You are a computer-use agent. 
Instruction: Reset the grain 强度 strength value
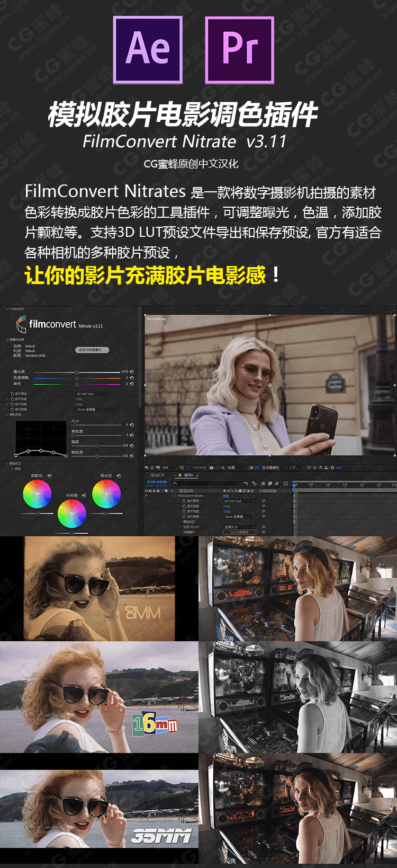point(131,446)
